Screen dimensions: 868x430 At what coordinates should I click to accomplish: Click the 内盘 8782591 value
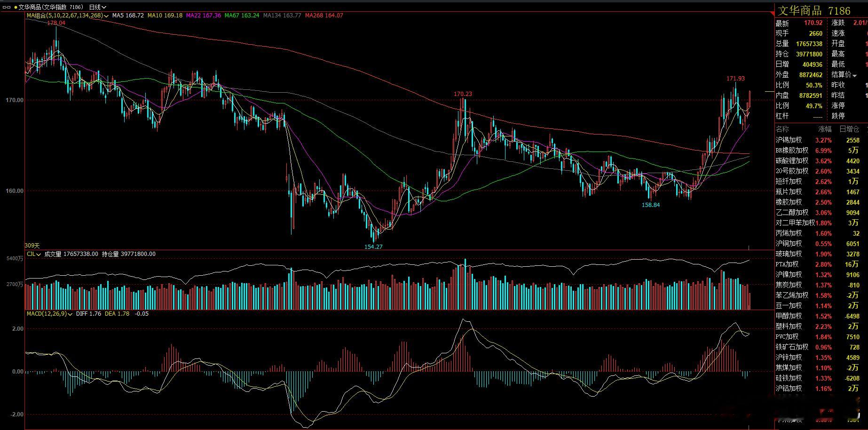pos(811,96)
